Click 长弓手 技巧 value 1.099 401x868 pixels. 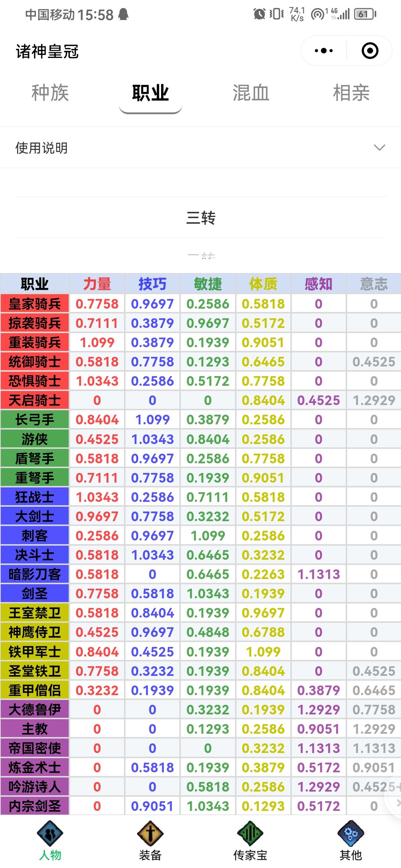tap(152, 420)
